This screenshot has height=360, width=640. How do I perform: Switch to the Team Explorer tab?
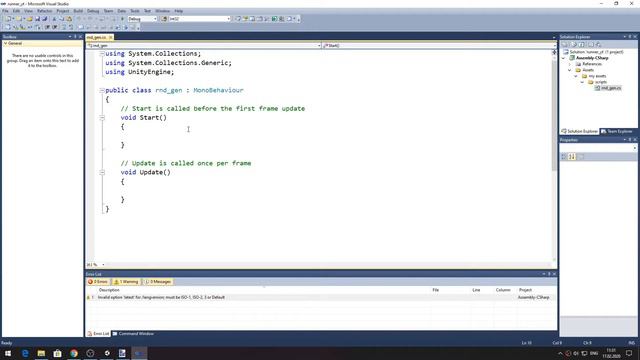(x=616, y=131)
